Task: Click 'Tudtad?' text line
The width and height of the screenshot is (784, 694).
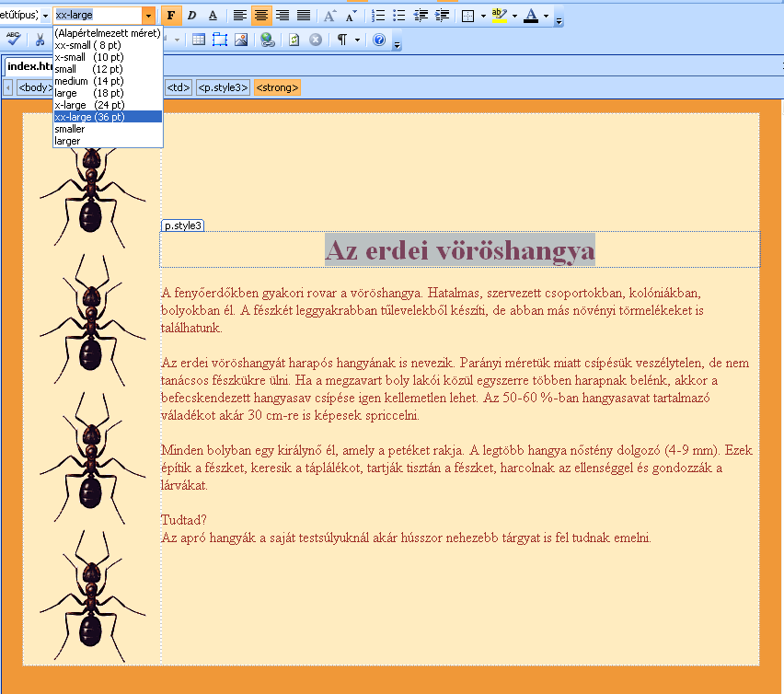Action: [183, 520]
